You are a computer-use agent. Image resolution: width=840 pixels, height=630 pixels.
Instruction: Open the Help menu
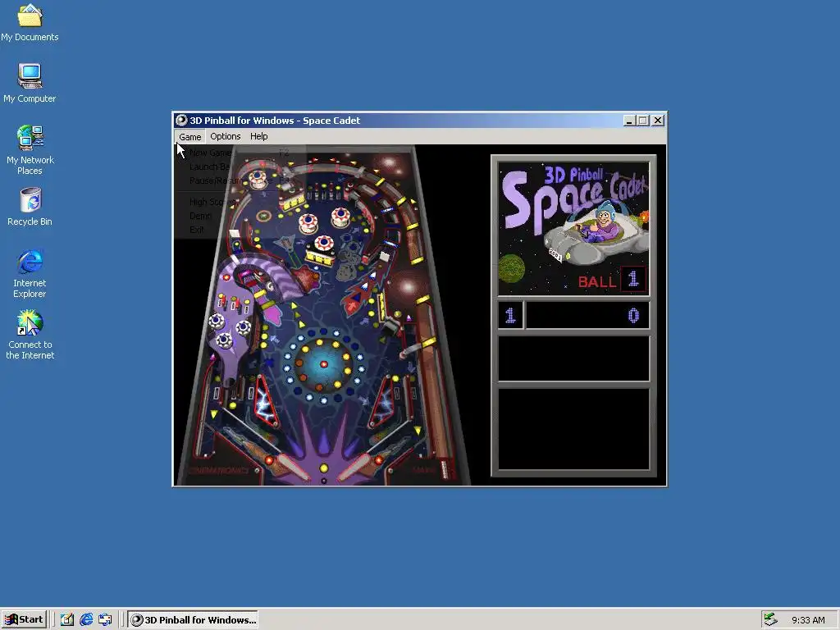[258, 137]
